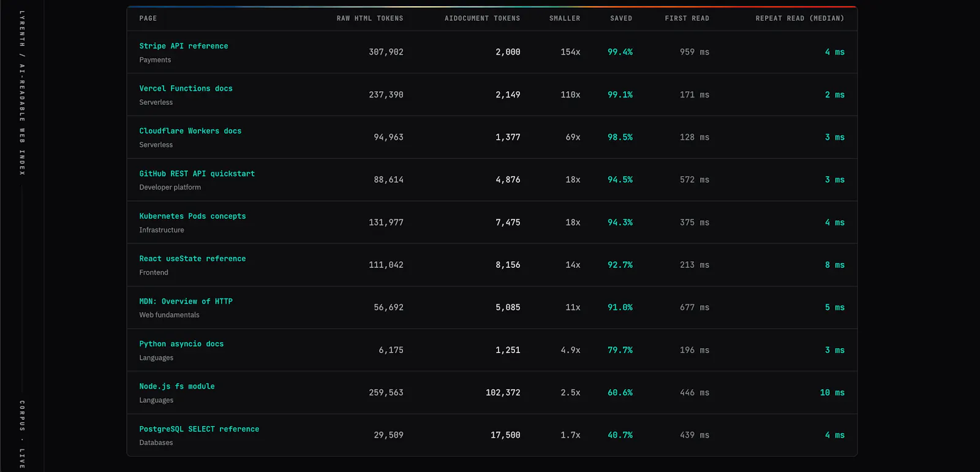
Task: Select the AIDocument token value 2,149
Action: (x=508, y=95)
